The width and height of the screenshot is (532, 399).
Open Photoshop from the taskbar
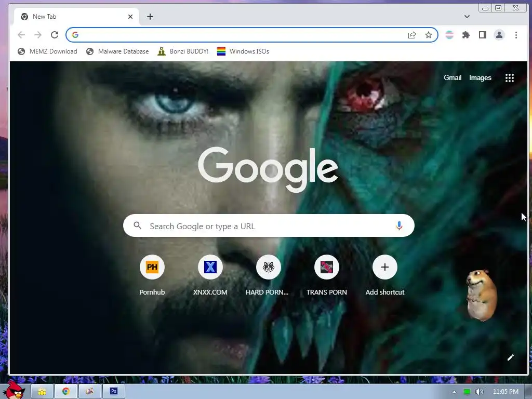[x=114, y=392]
